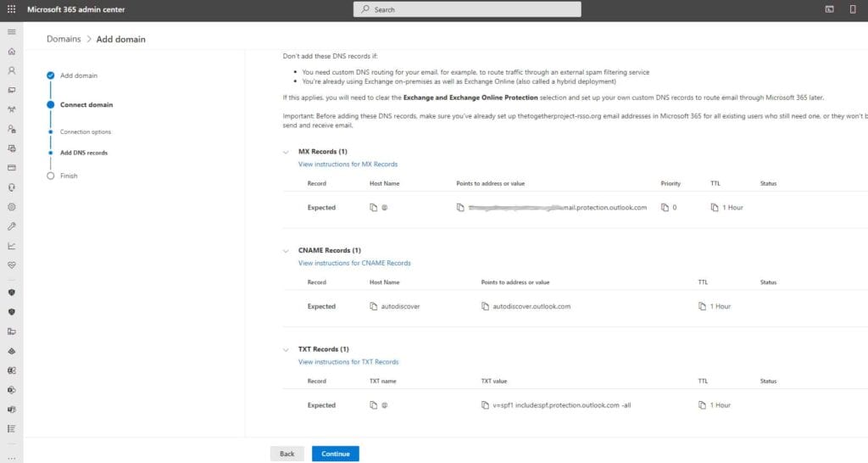Screen dimensions: 868x463
Task: Click the mobile app icon in top bar
Action: 853,9
